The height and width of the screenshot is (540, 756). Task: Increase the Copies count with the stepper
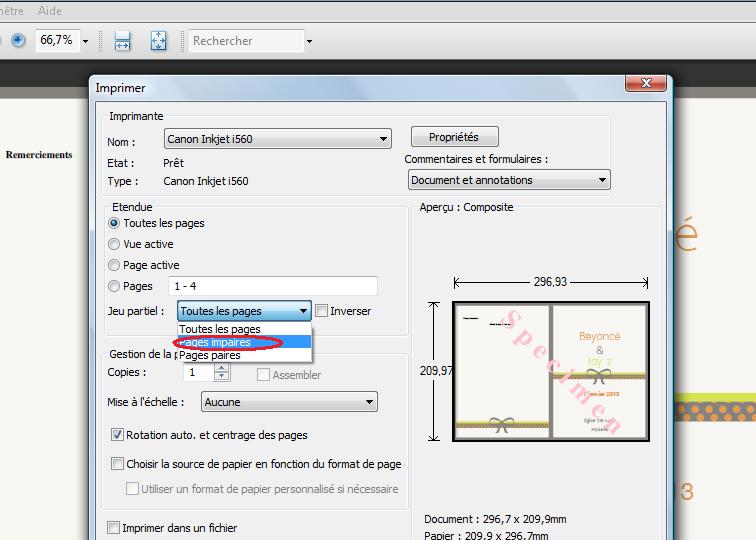(x=221, y=367)
